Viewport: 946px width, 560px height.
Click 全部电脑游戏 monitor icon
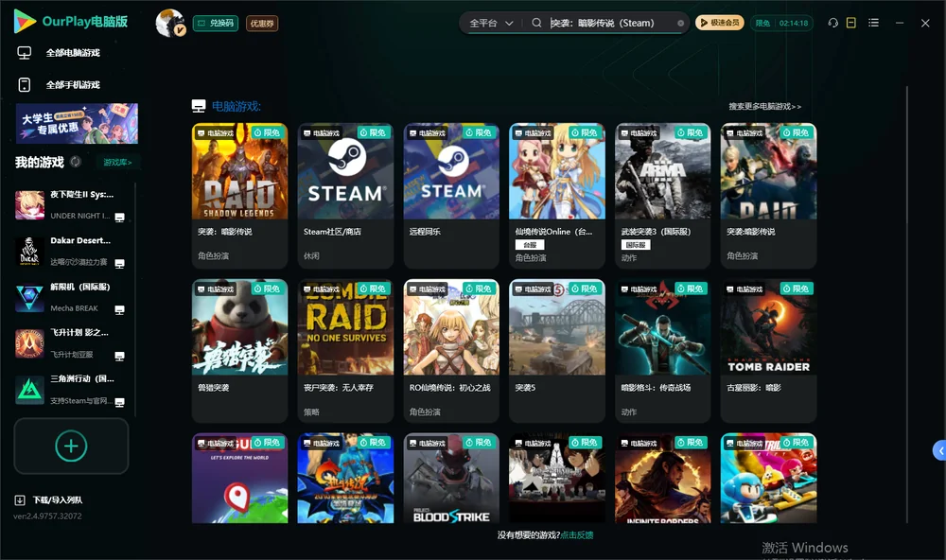pos(25,53)
